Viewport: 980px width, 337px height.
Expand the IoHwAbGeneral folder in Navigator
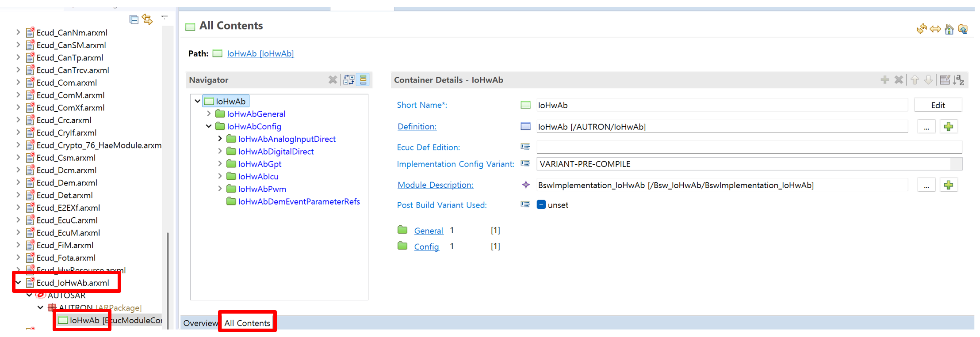(209, 114)
